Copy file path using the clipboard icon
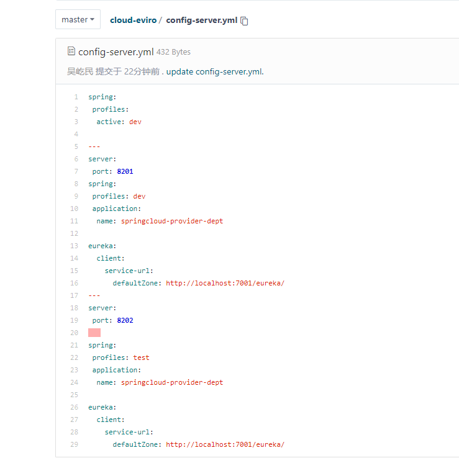This screenshot has width=459, height=476. pyautogui.click(x=245, y=20)
